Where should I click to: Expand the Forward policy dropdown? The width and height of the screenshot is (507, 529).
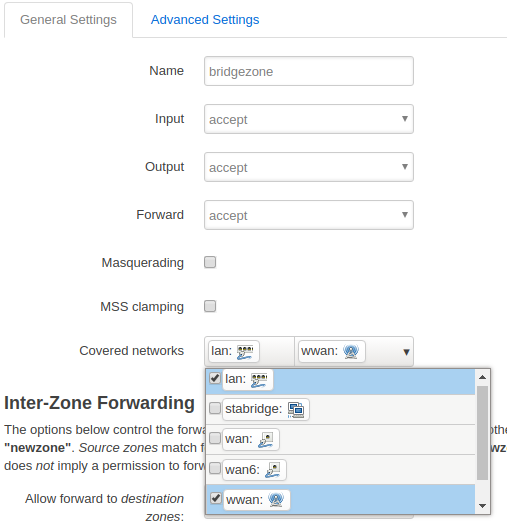(309, 215)
